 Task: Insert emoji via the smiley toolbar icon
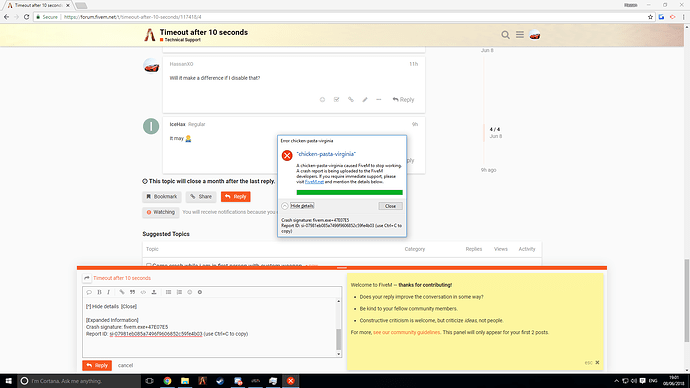[x=190, y=292]
